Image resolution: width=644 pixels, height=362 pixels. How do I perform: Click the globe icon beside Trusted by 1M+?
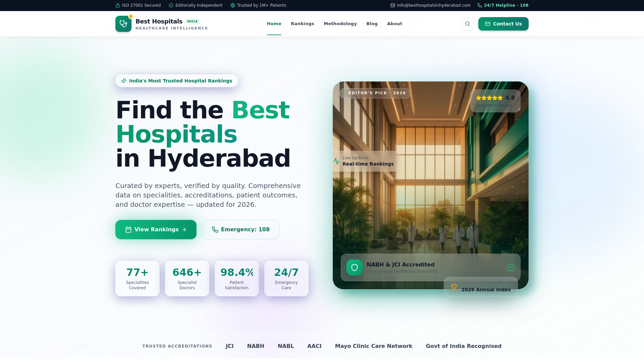pos(233,5)
